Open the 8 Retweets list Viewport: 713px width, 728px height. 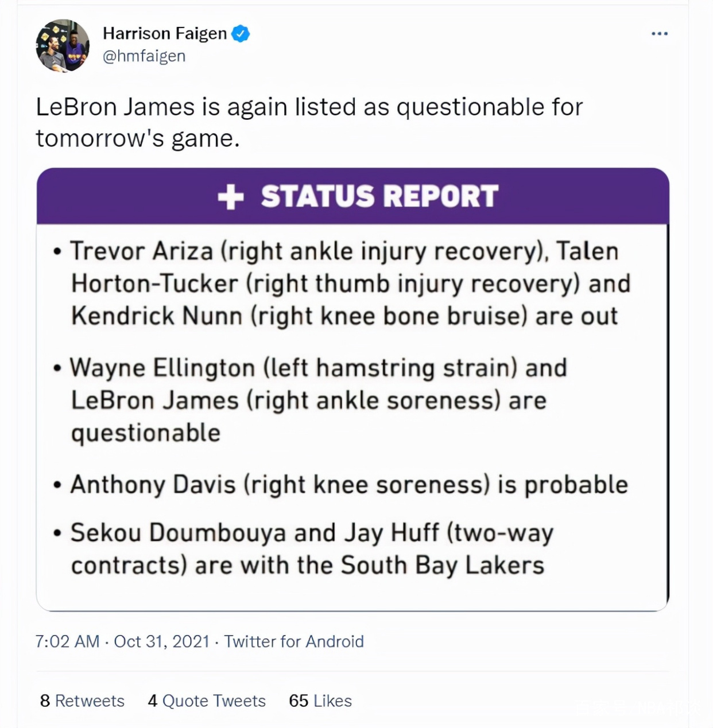point(82,700)
